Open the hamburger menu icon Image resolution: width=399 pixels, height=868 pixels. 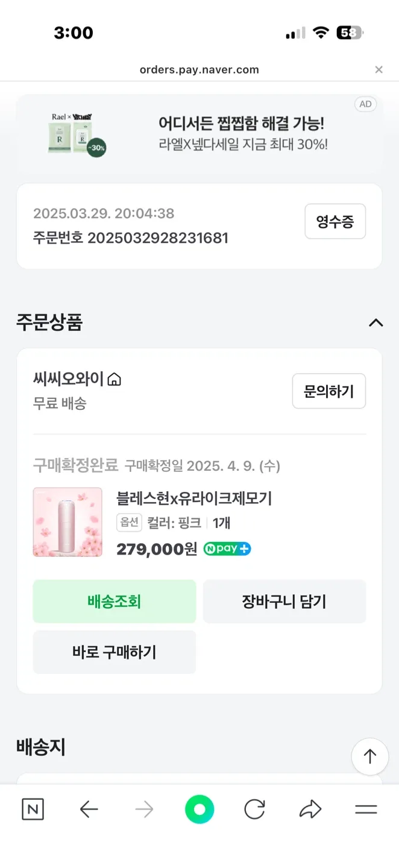coord(366,809)
